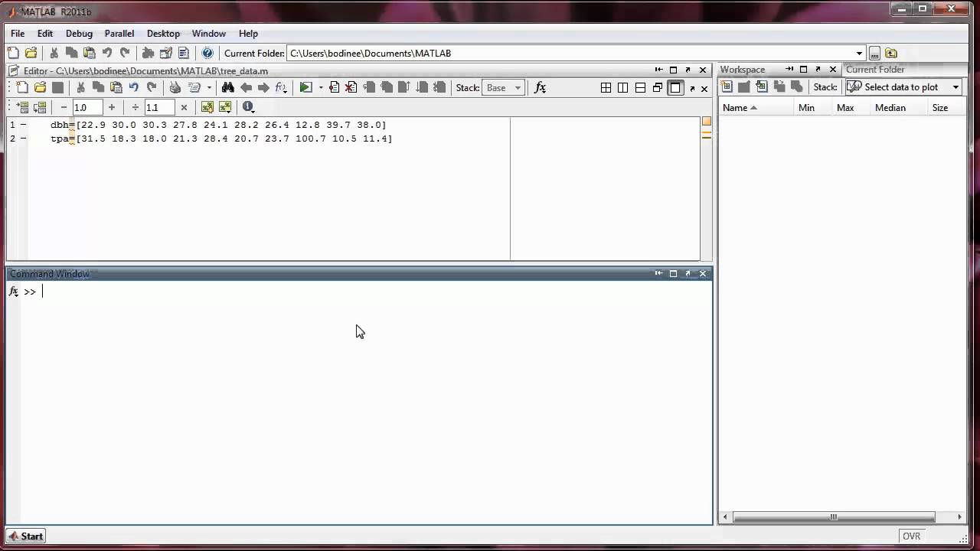Open the File menu
The height and width of the screenshot is (551, 980).
point(18,33)
